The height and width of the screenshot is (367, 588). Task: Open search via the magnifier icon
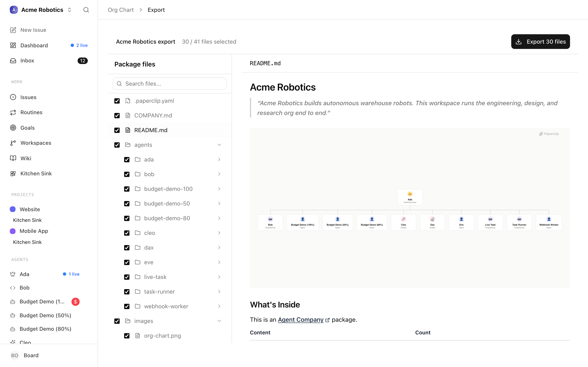click(86, 10)
